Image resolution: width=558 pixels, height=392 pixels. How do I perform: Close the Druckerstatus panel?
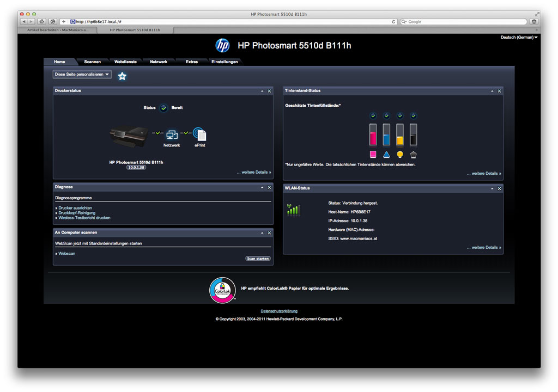(x=269, y=91)
